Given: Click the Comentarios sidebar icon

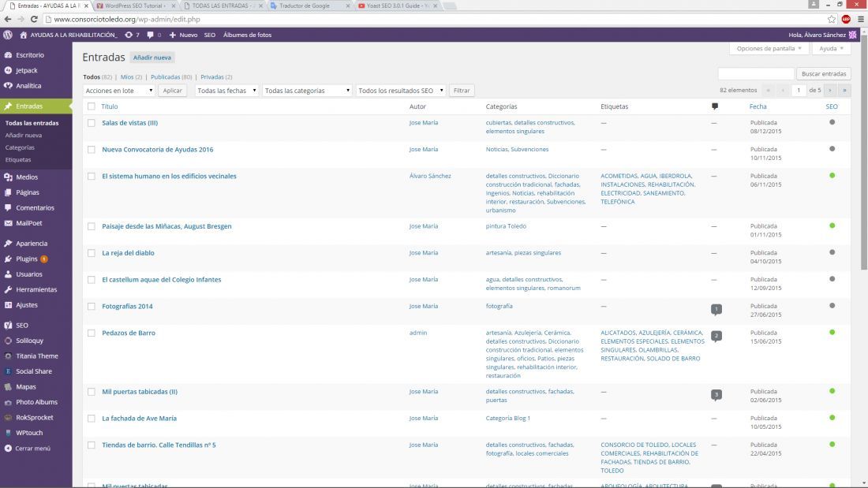Looking at the screenshot, I should [8, 208].
